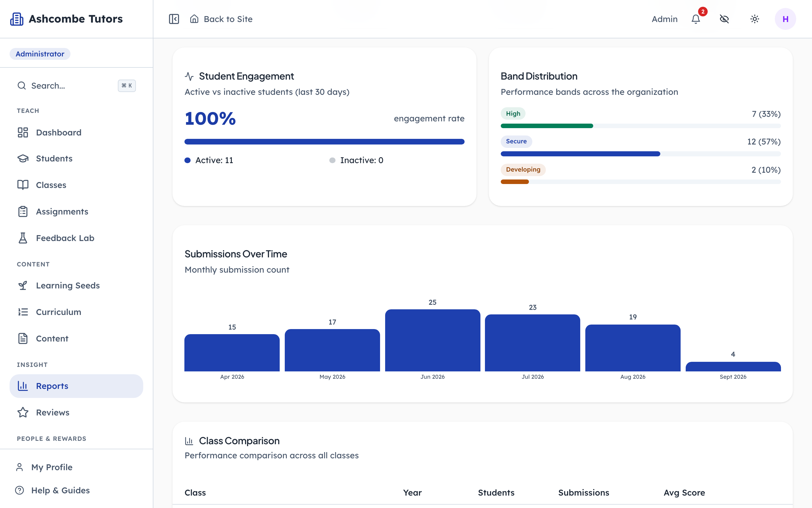Open Learning Seeds
The width and height of the screenshot is (812, 508).
(76, 285)
